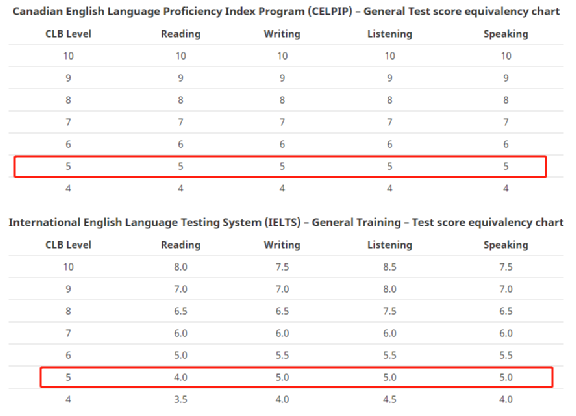Click IELTS Writing score 4.0 for CLB 4
This screenshot has height=416, width=576.
(x=282, y=399)
